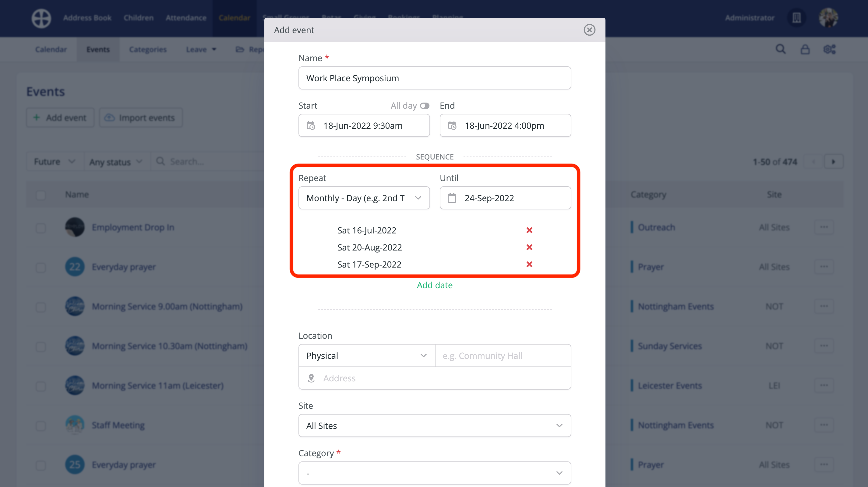Open the search icon in the Calendar toolbar

pyautogui.click(x=780, y=49)
